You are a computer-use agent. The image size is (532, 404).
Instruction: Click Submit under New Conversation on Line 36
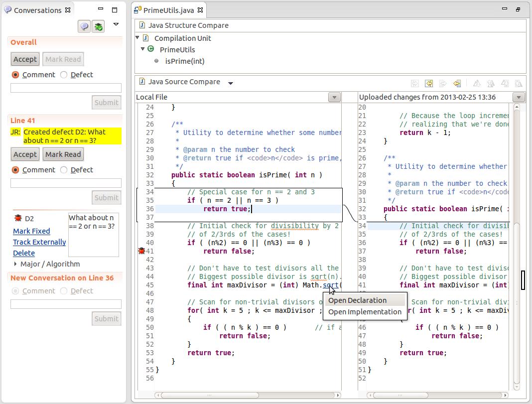tap(107, 318)
